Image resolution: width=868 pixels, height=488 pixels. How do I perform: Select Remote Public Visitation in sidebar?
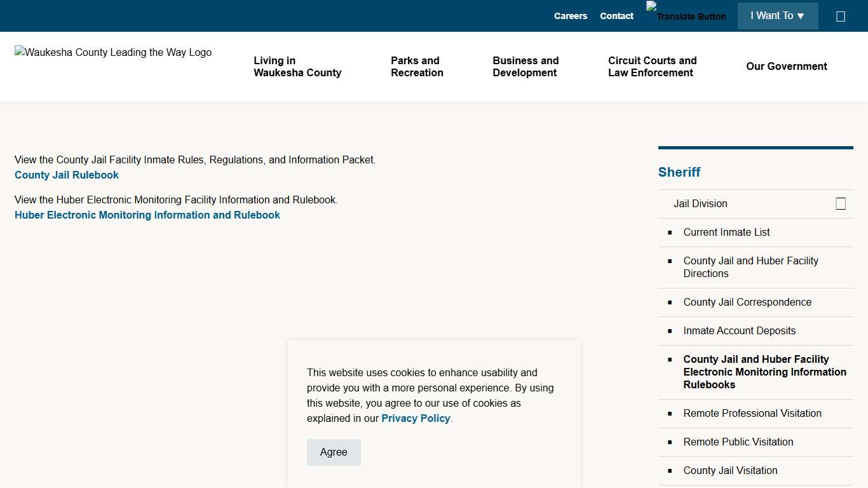pyautogui.click(x=738, y=442)
